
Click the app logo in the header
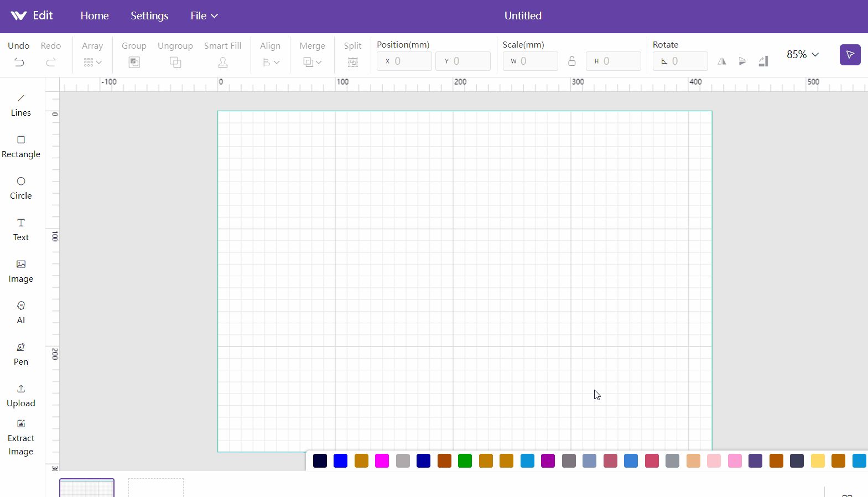[19, 15]
